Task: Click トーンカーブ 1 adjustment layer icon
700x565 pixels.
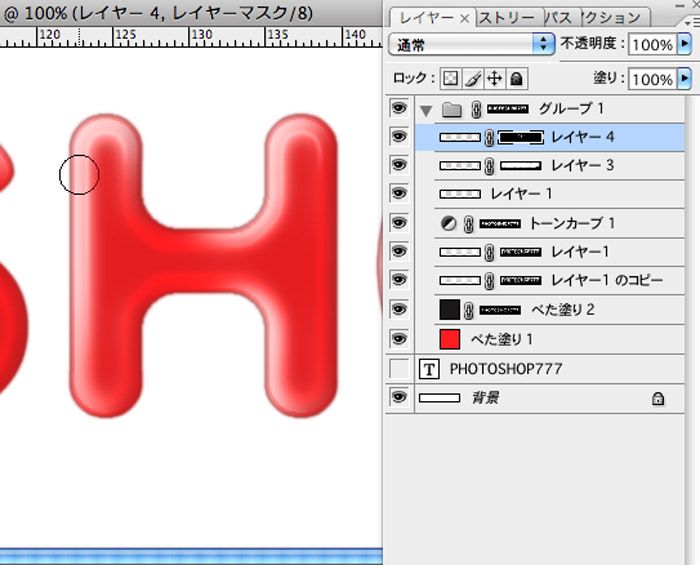Action: [448, 223]
